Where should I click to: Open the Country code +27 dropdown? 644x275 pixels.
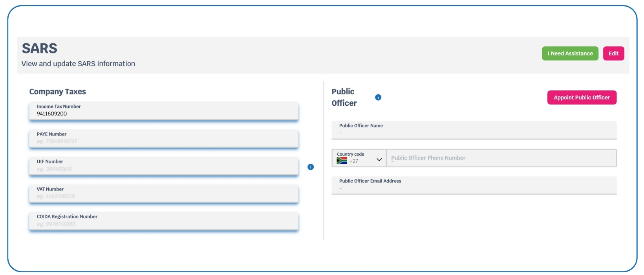coord(359,158)
